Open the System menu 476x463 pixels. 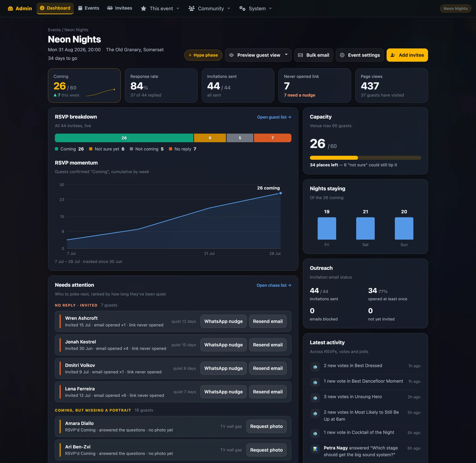click(256, 9)
